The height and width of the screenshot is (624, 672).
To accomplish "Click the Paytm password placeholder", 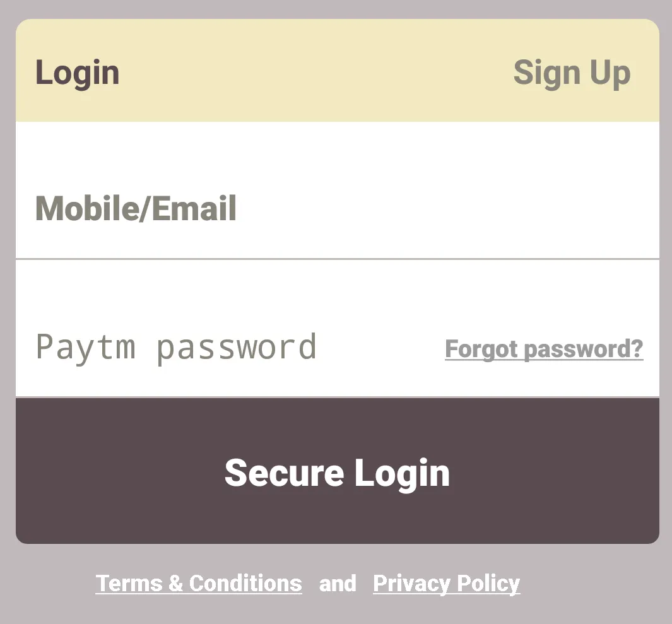I will 177,346.
